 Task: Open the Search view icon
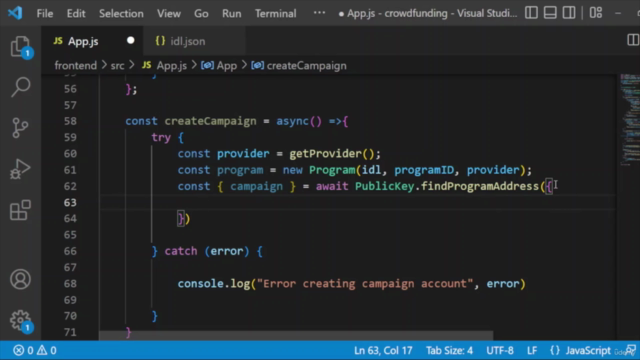(20, 87)
